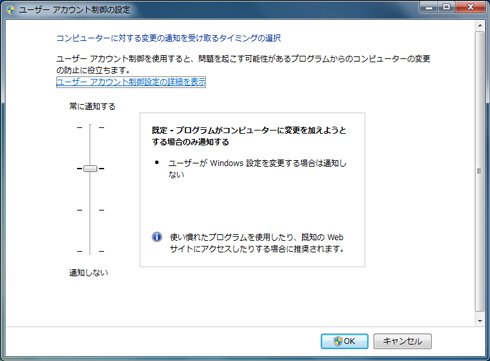This screenshot has height=361, width=490.
Task: Minimize the UAC settings window
Action: (429, 7)
